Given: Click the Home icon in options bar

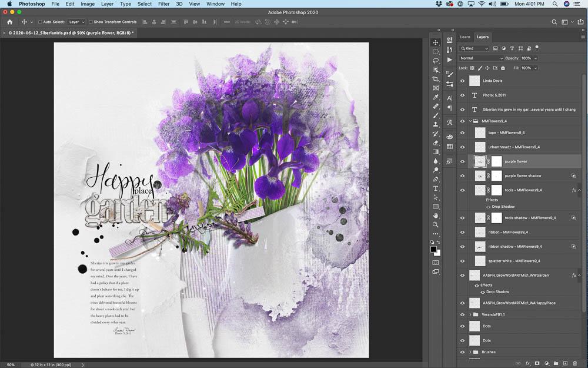Looking at the screenshot, I should 10,22.
